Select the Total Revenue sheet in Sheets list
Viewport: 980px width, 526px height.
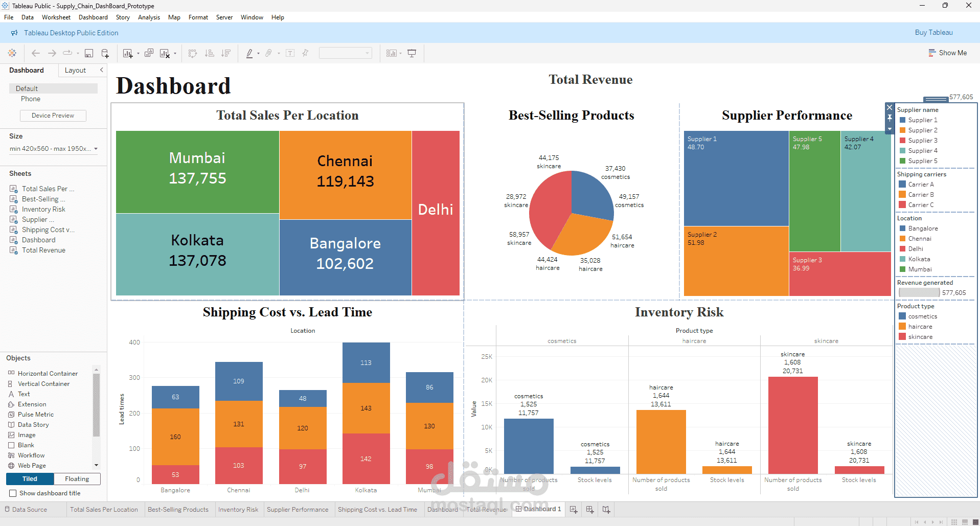(x=38, y=250)
